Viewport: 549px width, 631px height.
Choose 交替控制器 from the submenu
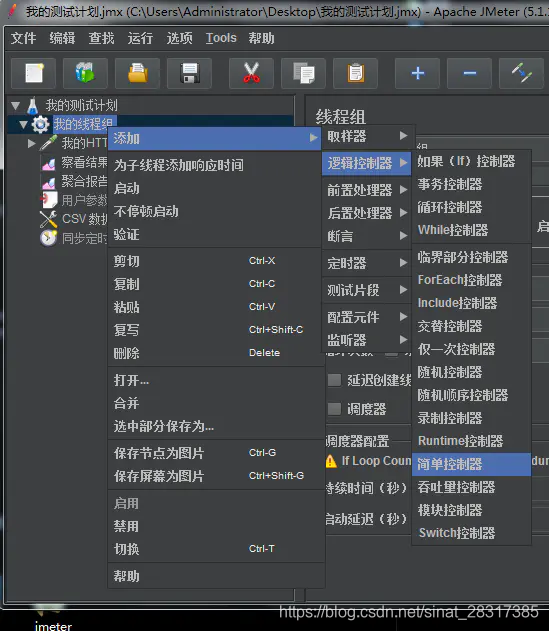472,326
